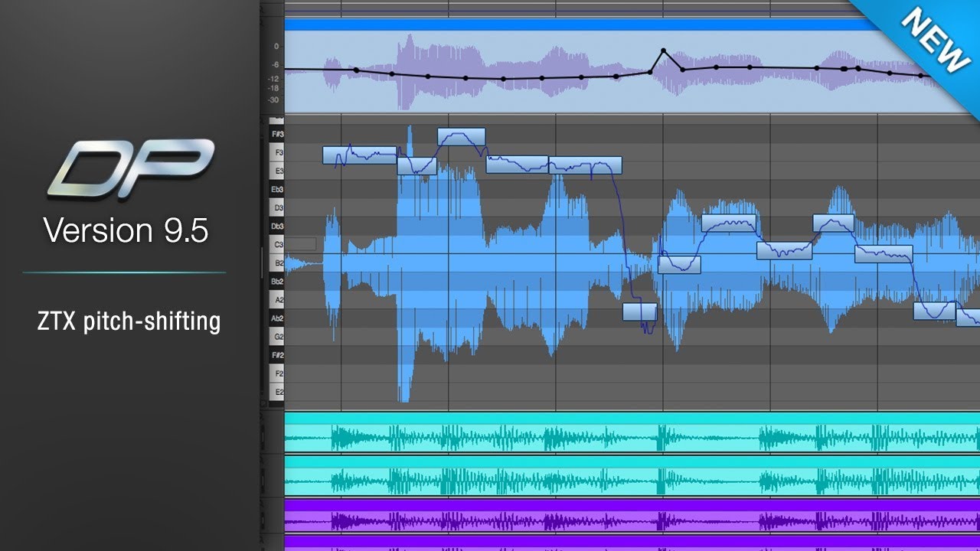Click the D3 piano key
Screen dimensions: 980x551
click(x=276, y=207)
